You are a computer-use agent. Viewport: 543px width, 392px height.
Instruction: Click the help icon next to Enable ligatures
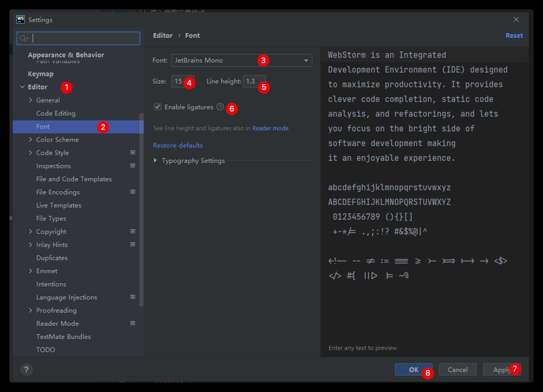(x=220, y=107)
